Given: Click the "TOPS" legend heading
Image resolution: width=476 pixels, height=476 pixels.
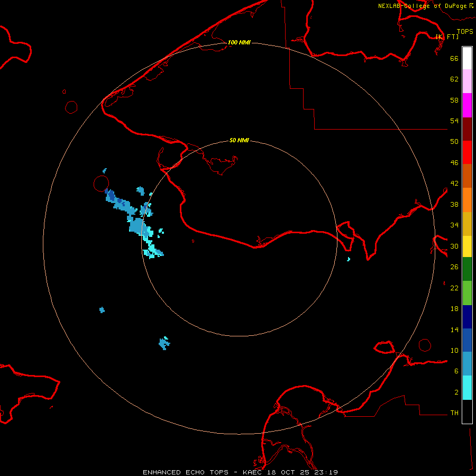Looking at the screenshot, I should coord(465,31).
